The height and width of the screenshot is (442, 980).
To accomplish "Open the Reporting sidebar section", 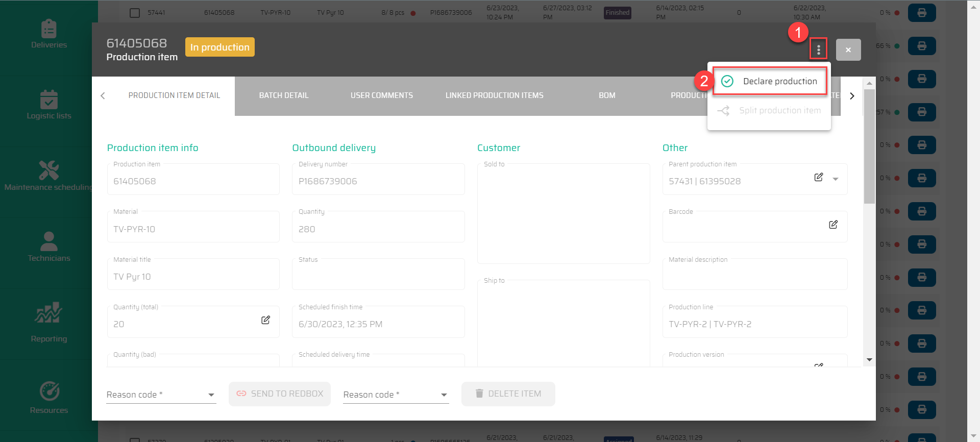I will point(49,322).
